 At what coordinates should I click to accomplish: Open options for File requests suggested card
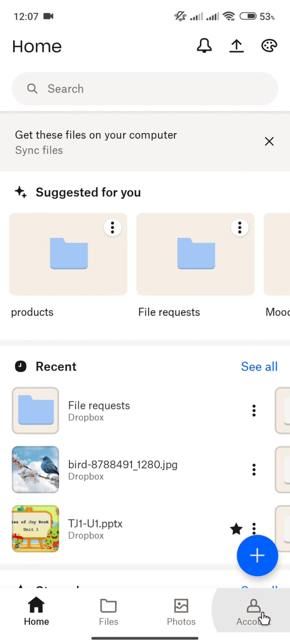[240, 228]
